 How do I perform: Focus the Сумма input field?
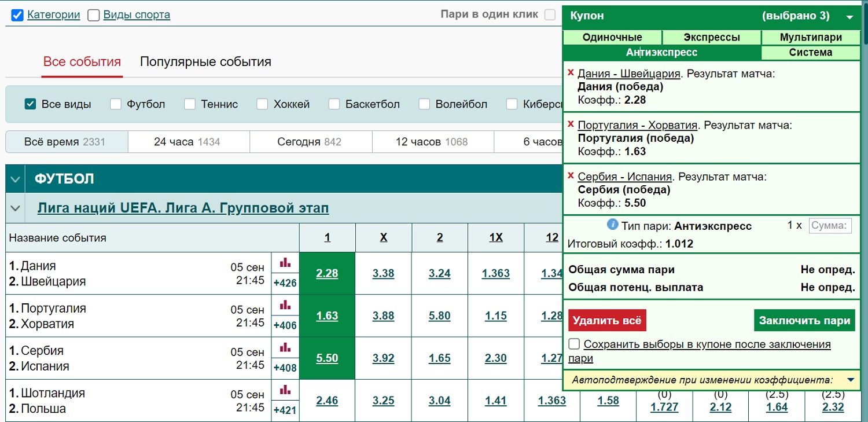pyautogui.click(x=830, y=226)
